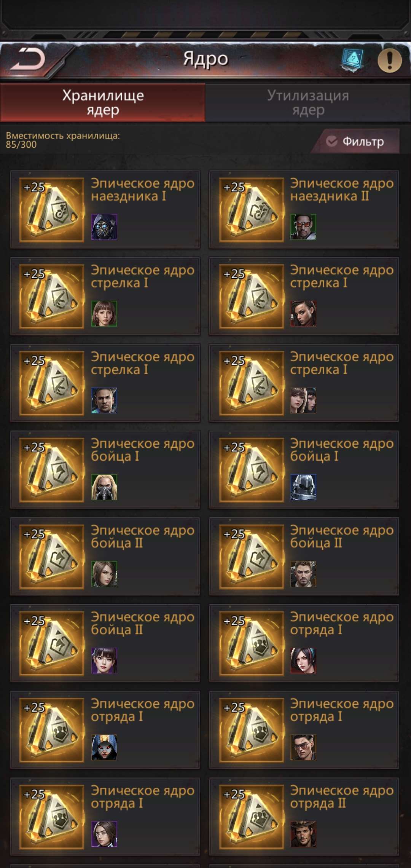Open Эпическое ядро отряда II card
The image size is (411, 868).
click(304, 817)
